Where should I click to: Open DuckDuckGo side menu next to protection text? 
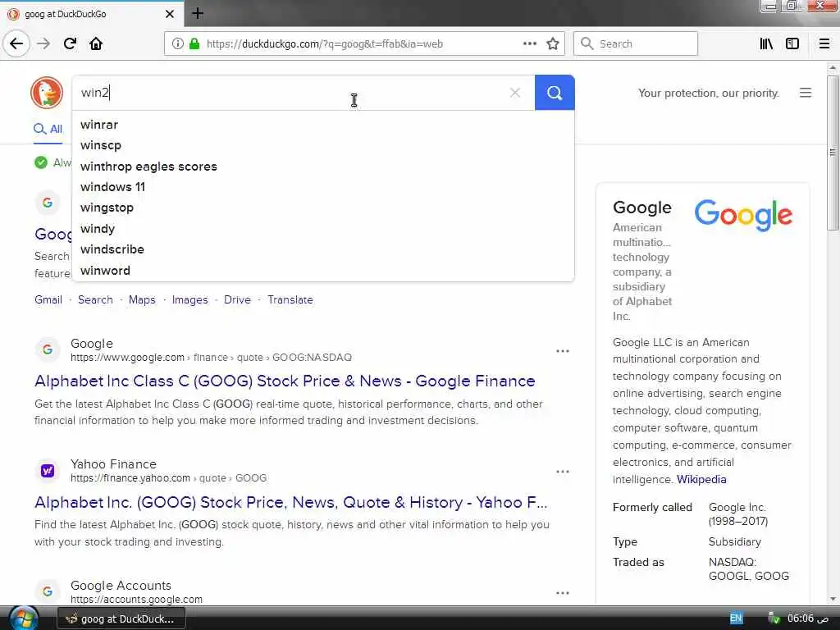806,93
